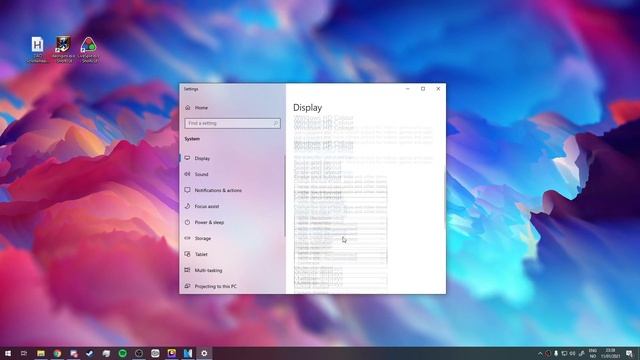Open the Windows Start menu
The image size is (640, 360).
(x=8, y=353)
